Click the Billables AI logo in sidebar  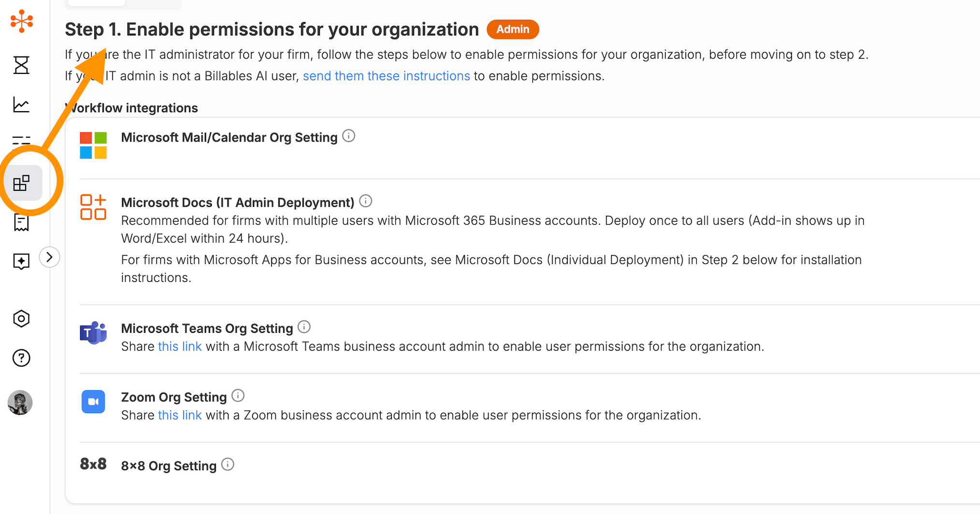22,21
